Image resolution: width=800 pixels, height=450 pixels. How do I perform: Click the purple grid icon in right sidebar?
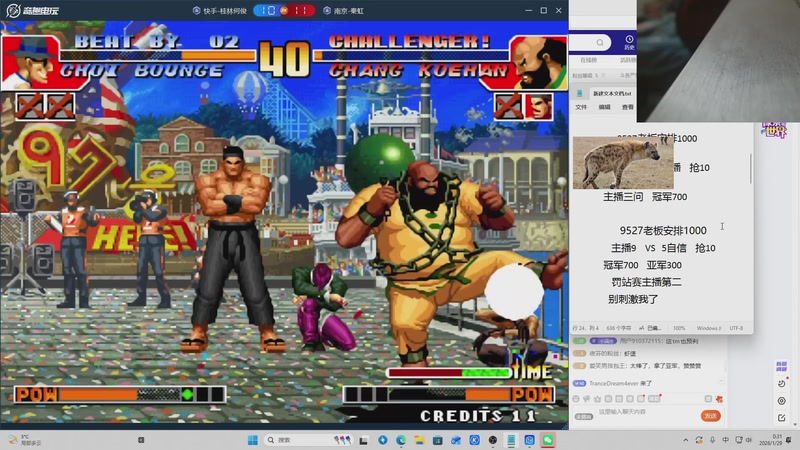click(x=781, y=366)
